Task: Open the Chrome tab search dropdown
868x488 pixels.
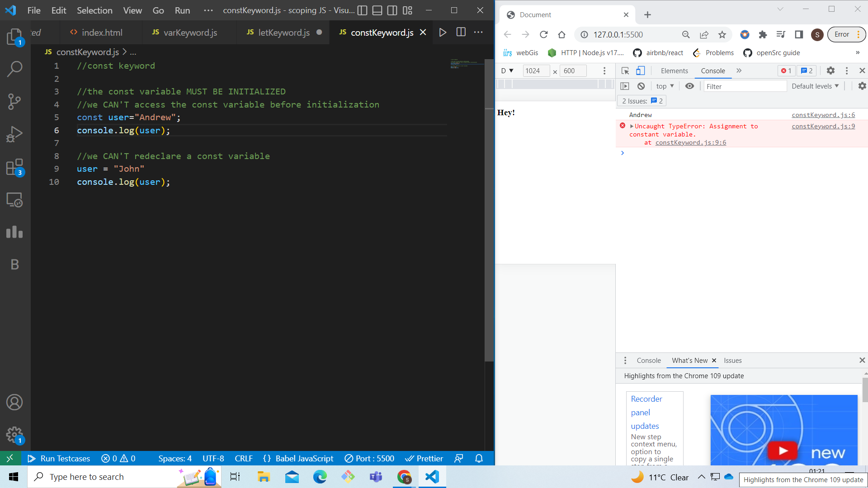Action: [780, 9]
